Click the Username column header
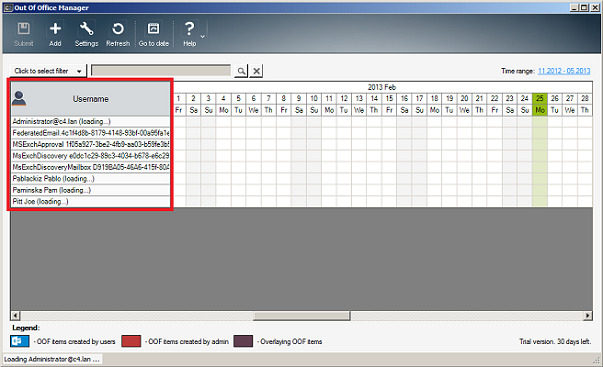 tap(90, 99)
